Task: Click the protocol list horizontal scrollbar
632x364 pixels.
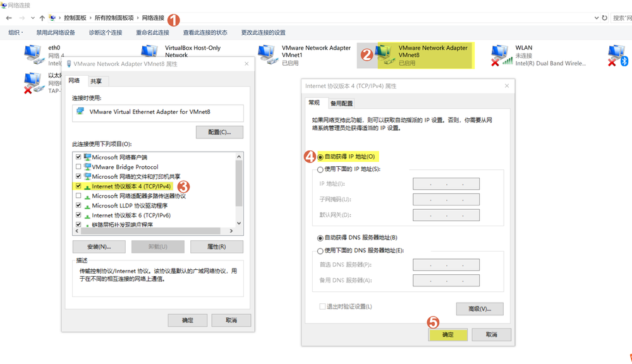Action: click(150, 231)
